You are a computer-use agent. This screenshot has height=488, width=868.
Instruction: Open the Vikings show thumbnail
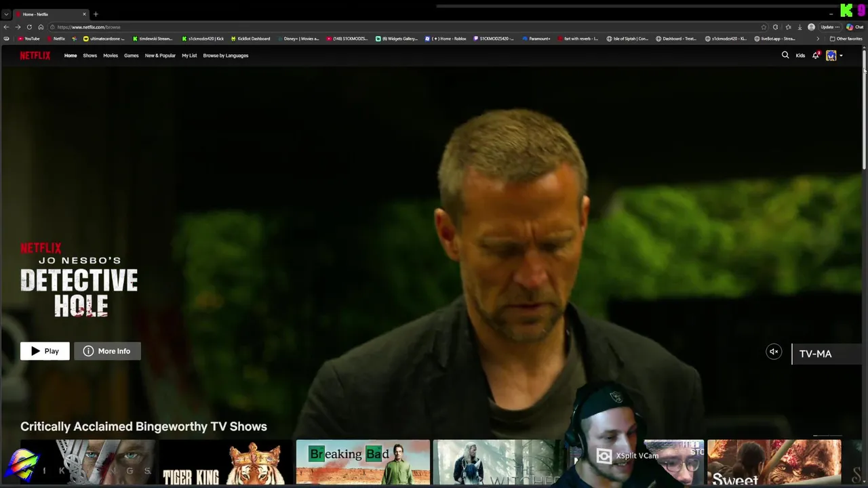[88, 462]
